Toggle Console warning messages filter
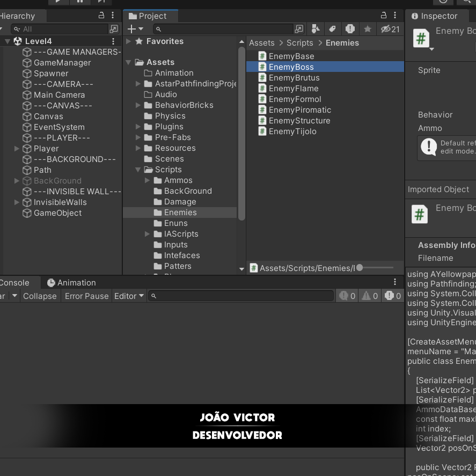Image resolution: width=476 pixels, height=476 pixels. [x=369, y=296]
